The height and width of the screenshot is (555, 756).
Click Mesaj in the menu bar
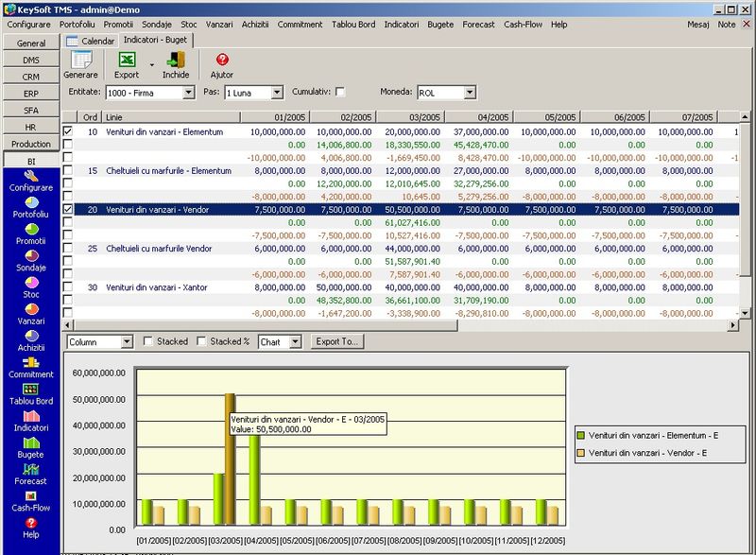coord(697,24)
